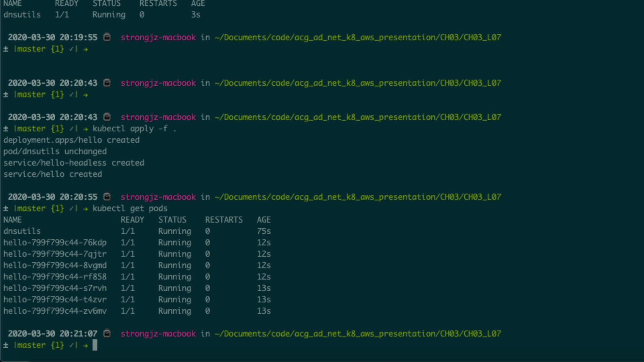
Task: Click the STATUS header in the lower pods table
Action: (x=172, y=220)
